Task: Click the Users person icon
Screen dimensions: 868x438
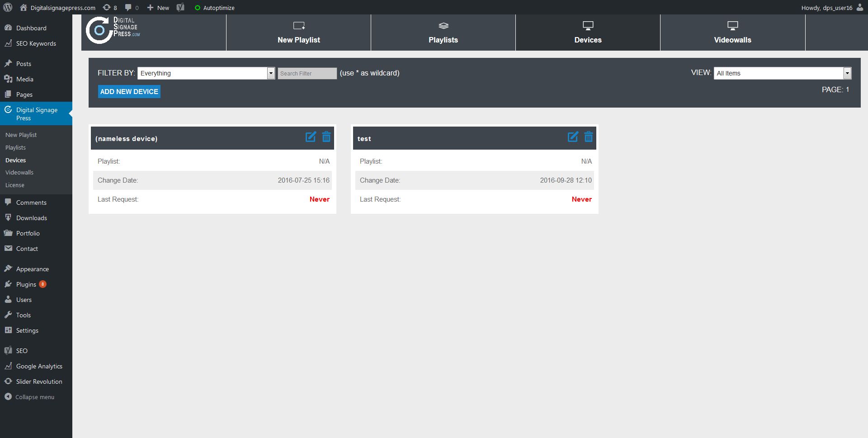Action: click(x=8, y=300)
